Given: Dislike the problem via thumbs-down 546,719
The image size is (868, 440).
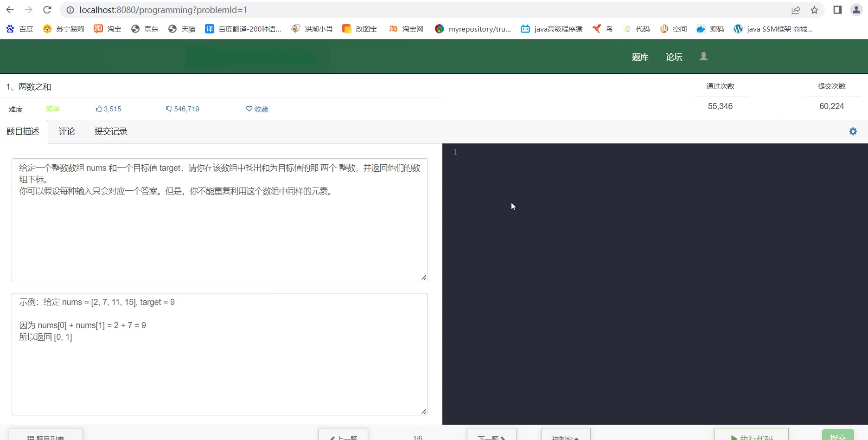Looking at the screenshot, I should (182, 109).
